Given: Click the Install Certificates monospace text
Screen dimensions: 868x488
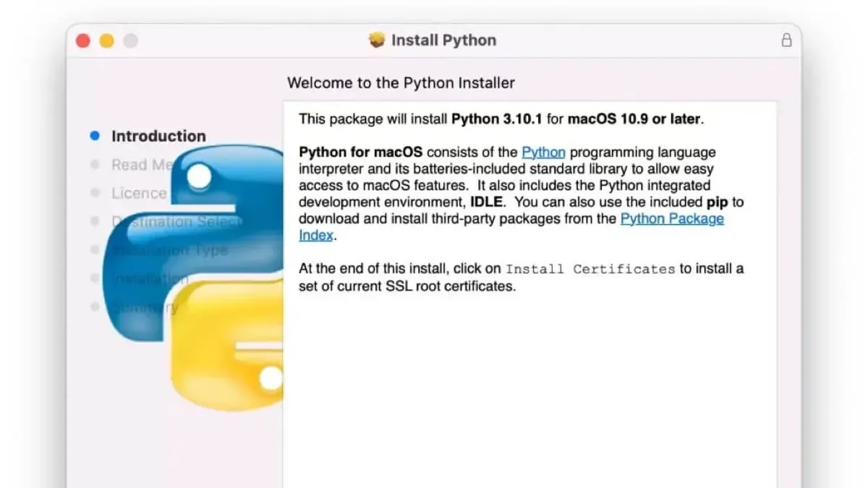Looking at the screenshot, I should [x=590, y=269].
